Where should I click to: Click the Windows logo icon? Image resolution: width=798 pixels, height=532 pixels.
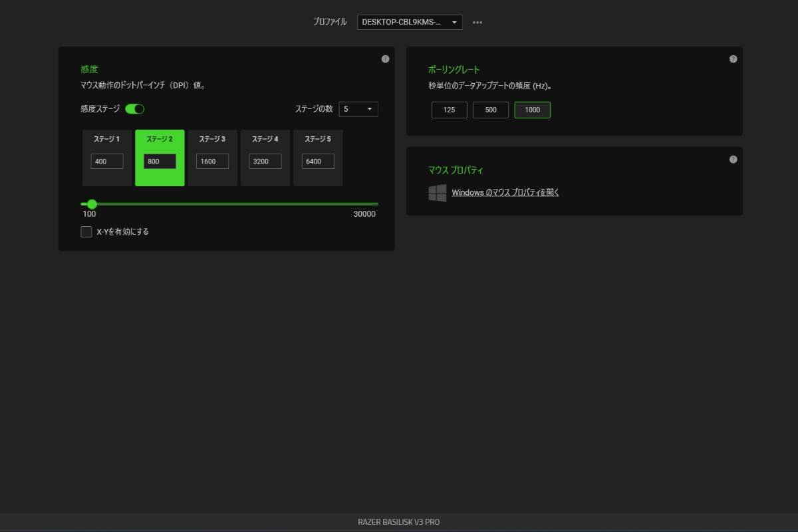tap(438, 193)
